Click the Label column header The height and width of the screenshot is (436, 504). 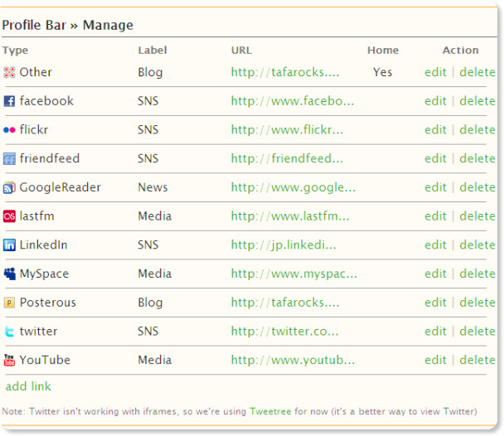(x=153, y=51)
